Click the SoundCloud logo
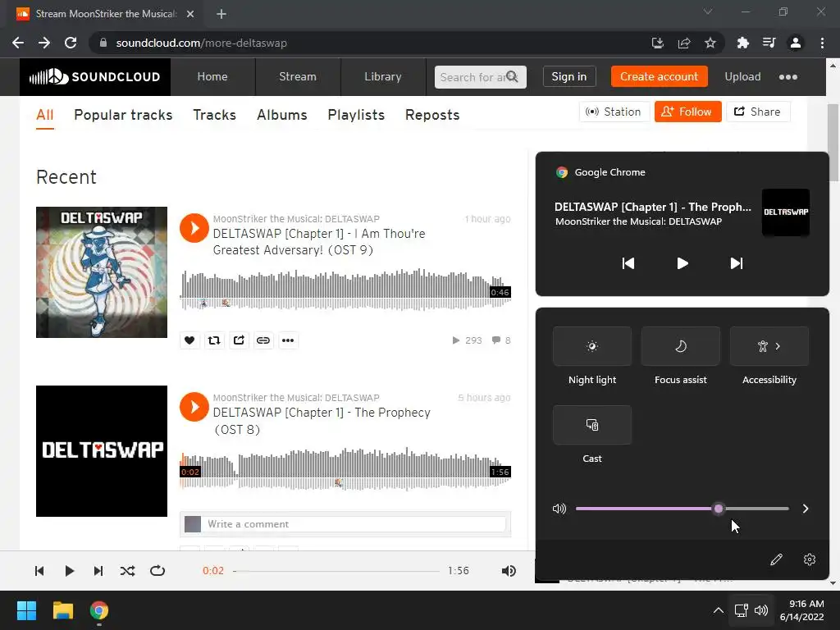The width and height of the screenshot is (840, 630). [95, 76]
